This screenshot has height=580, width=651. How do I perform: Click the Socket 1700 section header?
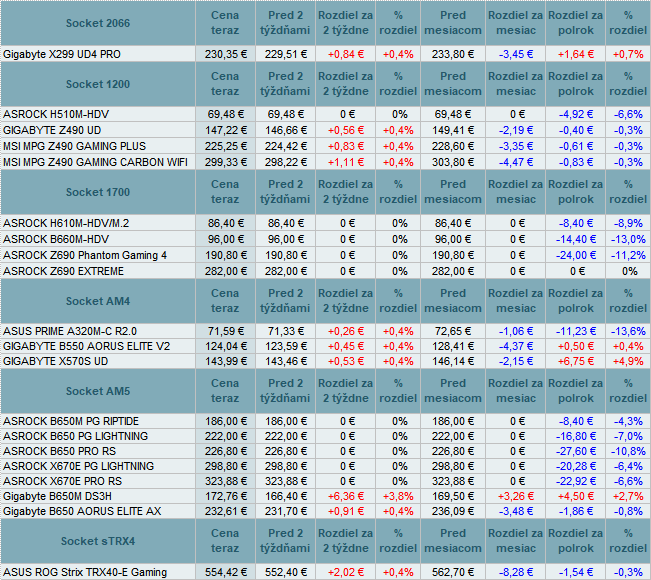98,192
